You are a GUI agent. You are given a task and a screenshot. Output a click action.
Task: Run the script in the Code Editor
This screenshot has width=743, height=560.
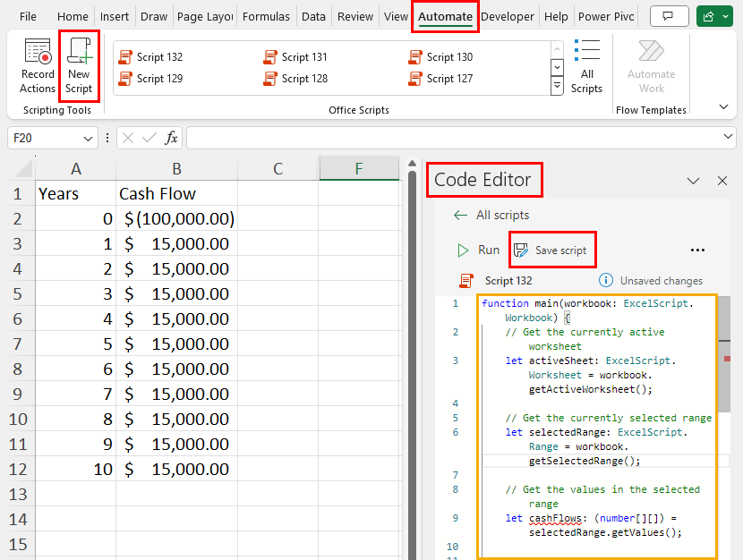point(478,250)
